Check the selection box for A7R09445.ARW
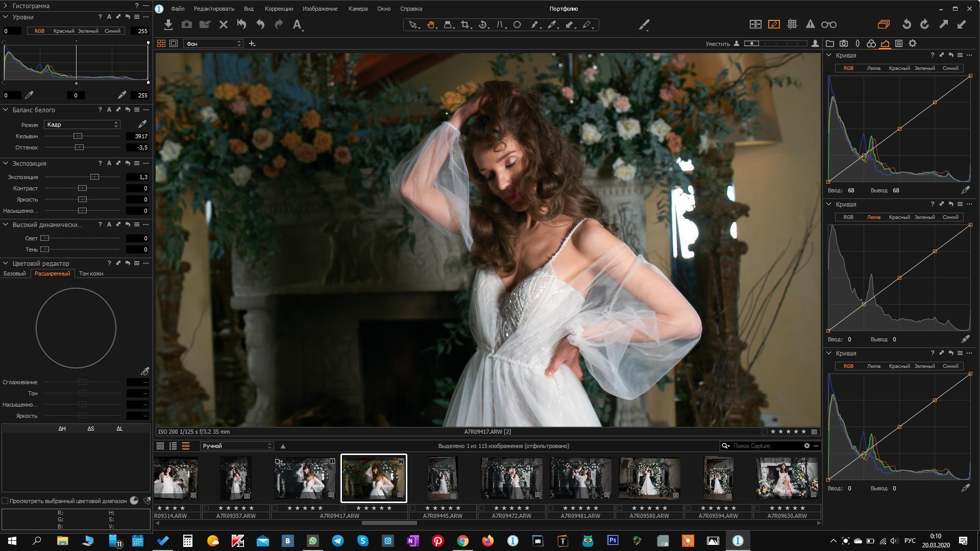The image size is (980, 551). (413, 508)
